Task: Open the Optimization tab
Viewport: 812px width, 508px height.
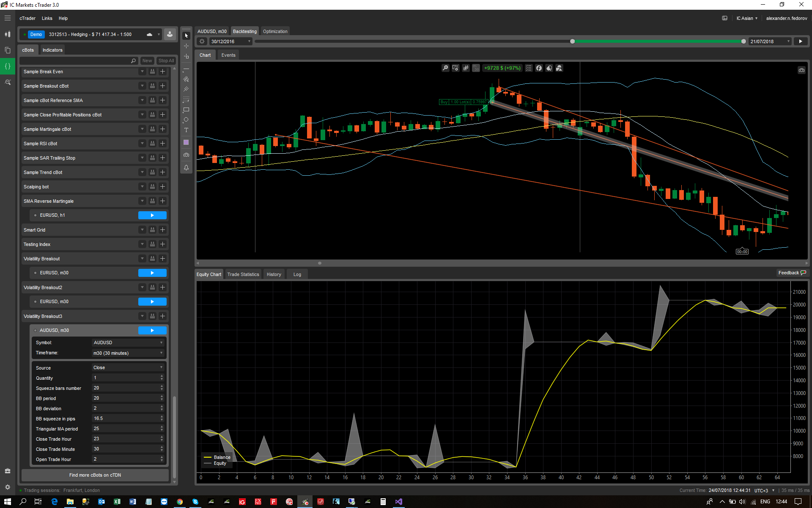Action: point(275,31)
